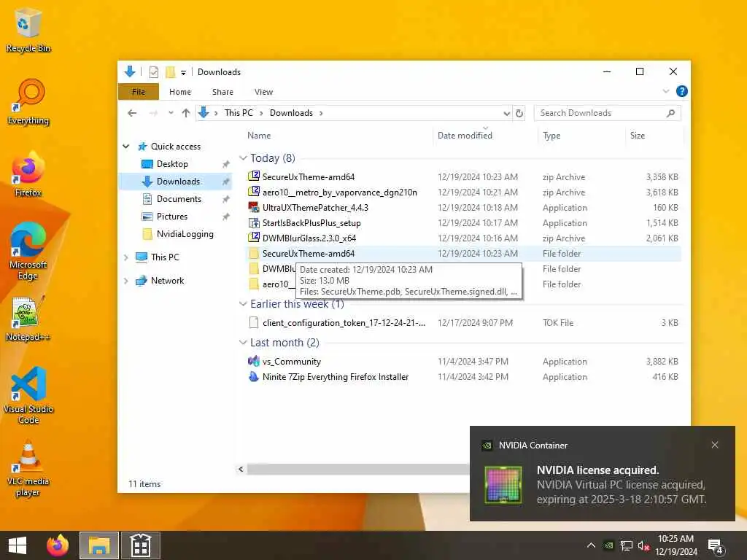747x560 pixels.
Task: Sort by Date modified column header
Action: (485, 136)
